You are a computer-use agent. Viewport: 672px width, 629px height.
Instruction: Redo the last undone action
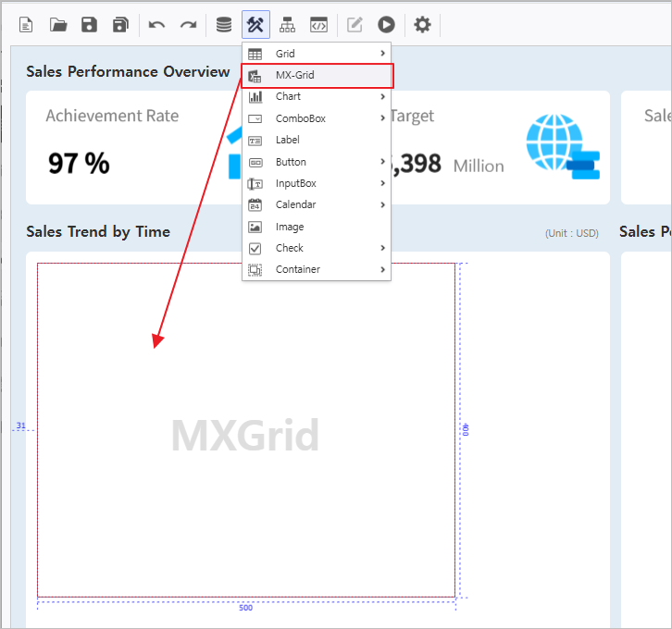coord(188,25)
